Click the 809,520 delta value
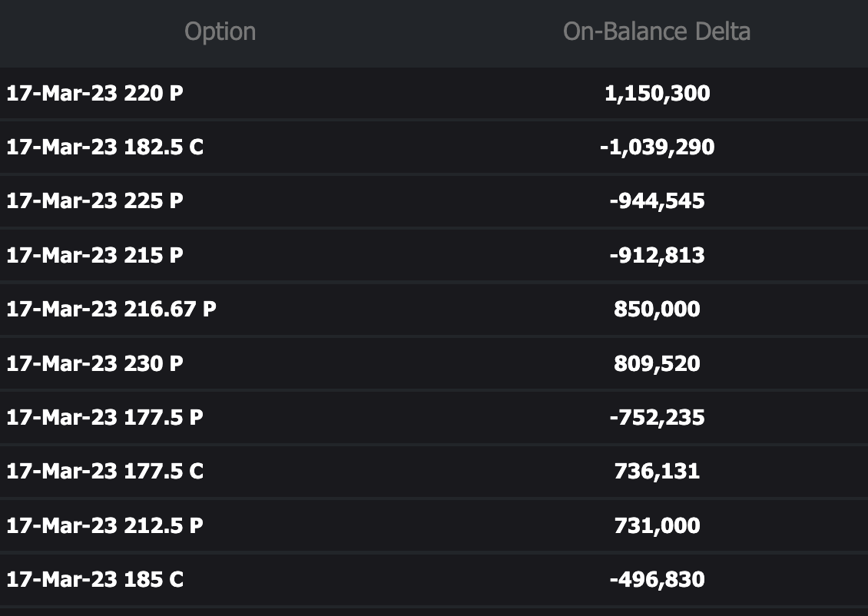 (657, 363)
